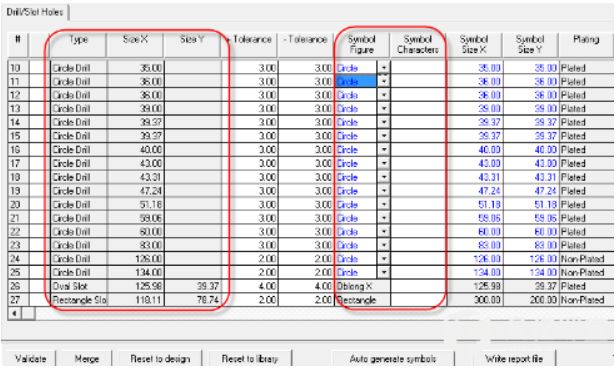This screenshot has width=615, height=375.
Task: Click the Oblong X symbol figure cell
Action: [x=362, y=286]
